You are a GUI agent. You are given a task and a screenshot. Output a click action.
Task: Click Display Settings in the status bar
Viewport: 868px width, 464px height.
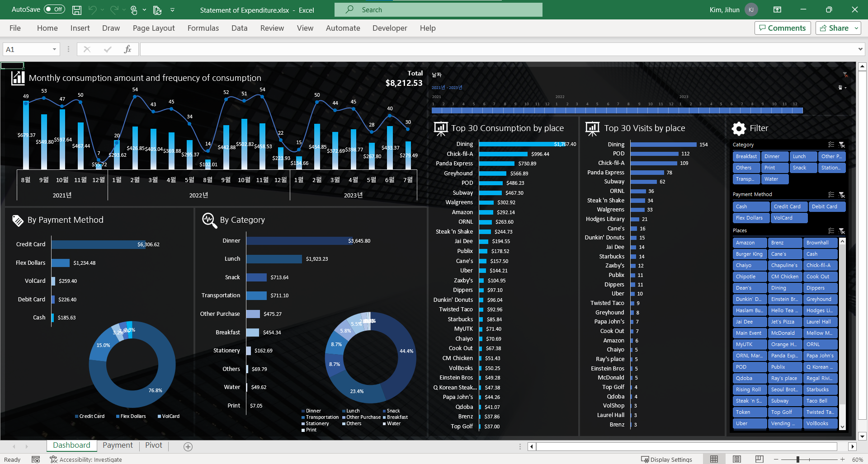click(666, 459)
